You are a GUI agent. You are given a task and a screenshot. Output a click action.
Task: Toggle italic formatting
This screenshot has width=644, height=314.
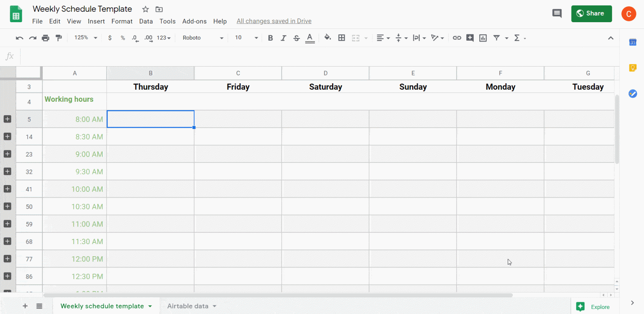(283, 38)
